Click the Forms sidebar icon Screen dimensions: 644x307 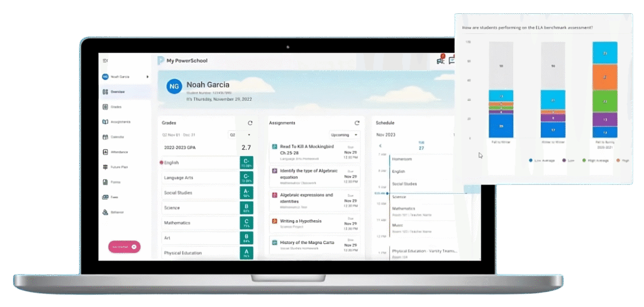[x=105, y=182]
